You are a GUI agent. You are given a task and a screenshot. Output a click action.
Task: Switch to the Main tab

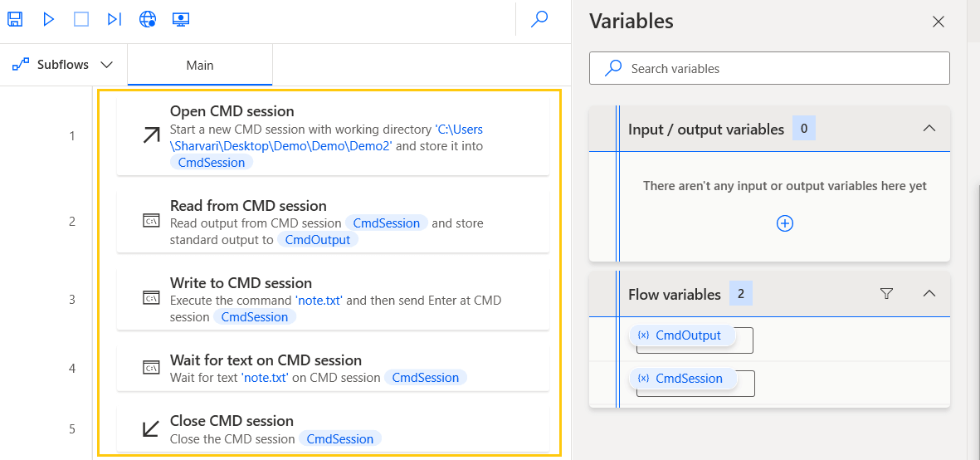pos(200,65)
